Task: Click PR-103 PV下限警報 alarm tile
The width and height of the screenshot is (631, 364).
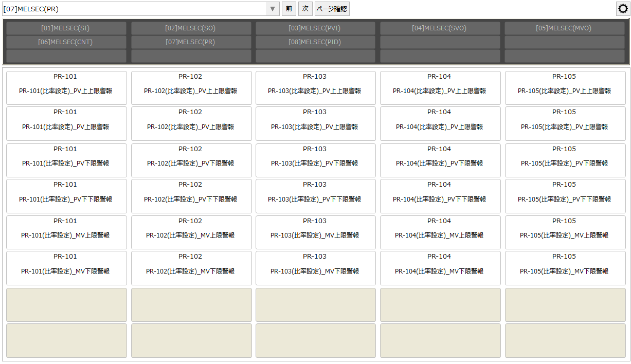Action: point(315,160)
